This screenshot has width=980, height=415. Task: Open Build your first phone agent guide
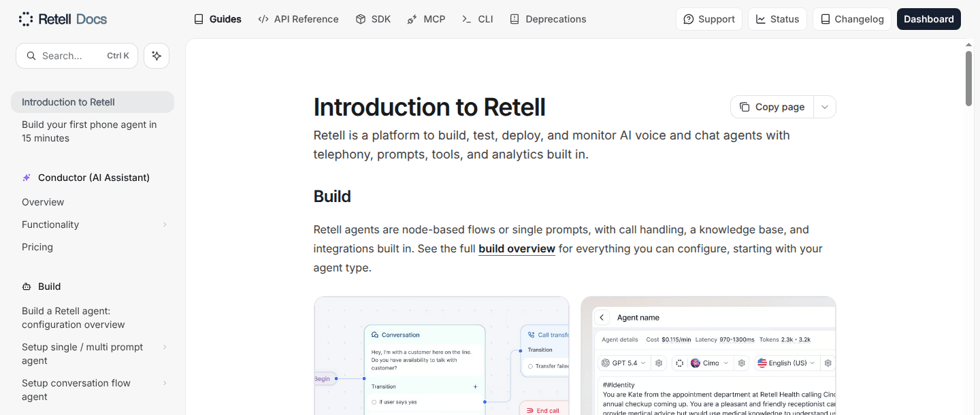[x=93, y=131]
